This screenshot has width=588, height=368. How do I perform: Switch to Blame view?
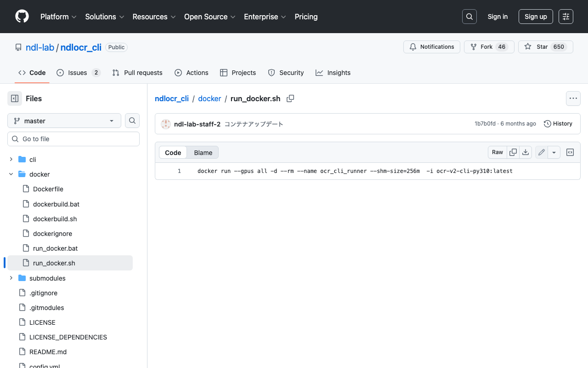(203, 152)
